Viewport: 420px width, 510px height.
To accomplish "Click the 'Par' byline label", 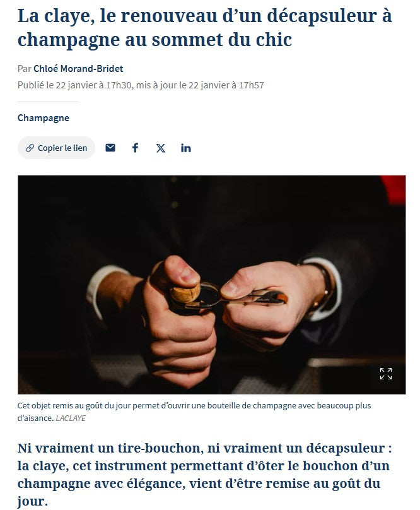I will click(25, 69).
